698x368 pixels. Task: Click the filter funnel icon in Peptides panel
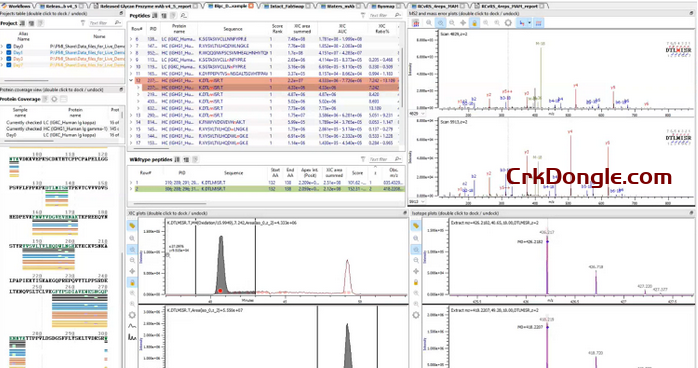tap(363, 16)
